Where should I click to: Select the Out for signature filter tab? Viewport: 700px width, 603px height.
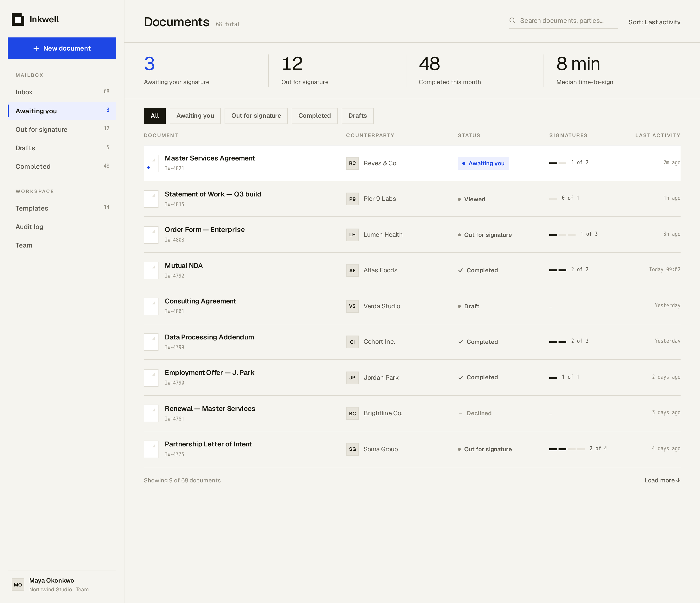[x=256, y=116]
